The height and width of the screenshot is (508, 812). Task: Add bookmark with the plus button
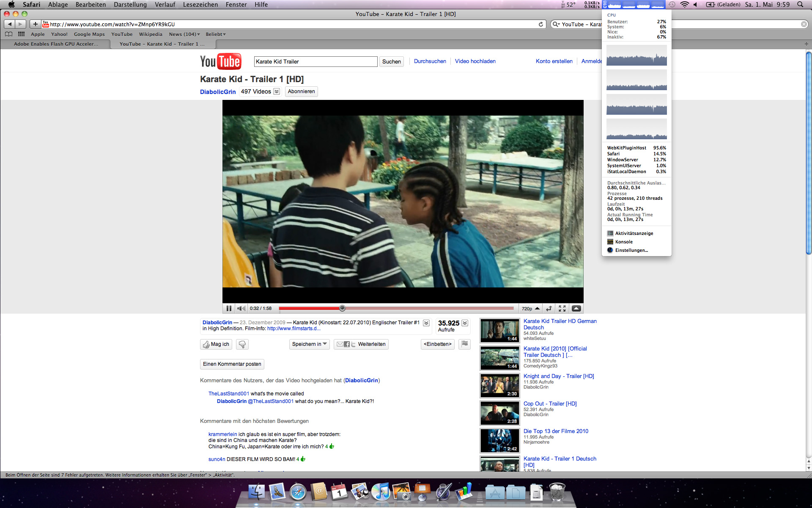point(36,24)
